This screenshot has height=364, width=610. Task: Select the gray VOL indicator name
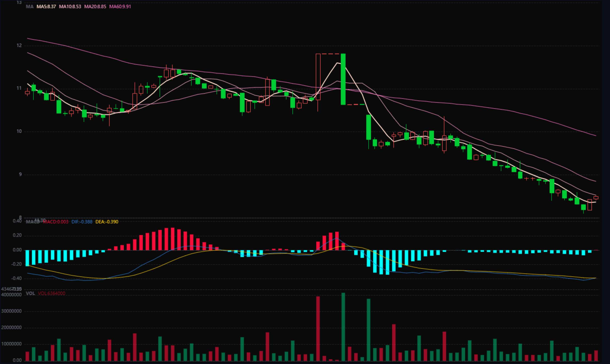(x=30, y=293)
